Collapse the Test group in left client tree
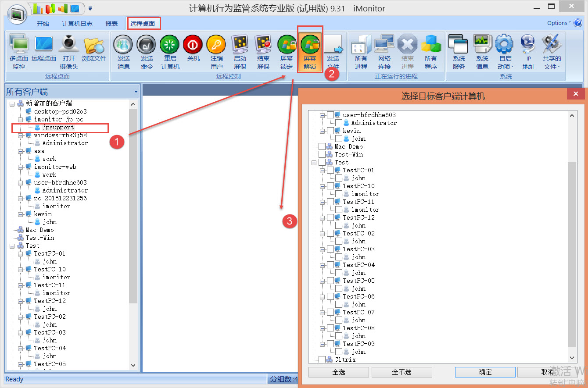Image resolution: width=588 pixels, height=388 pixels. coord(12,246)
